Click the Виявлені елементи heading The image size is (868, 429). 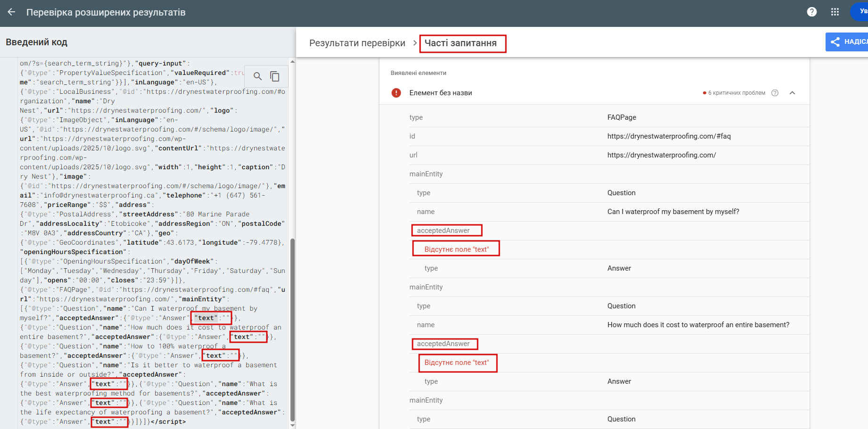[418, 73]
